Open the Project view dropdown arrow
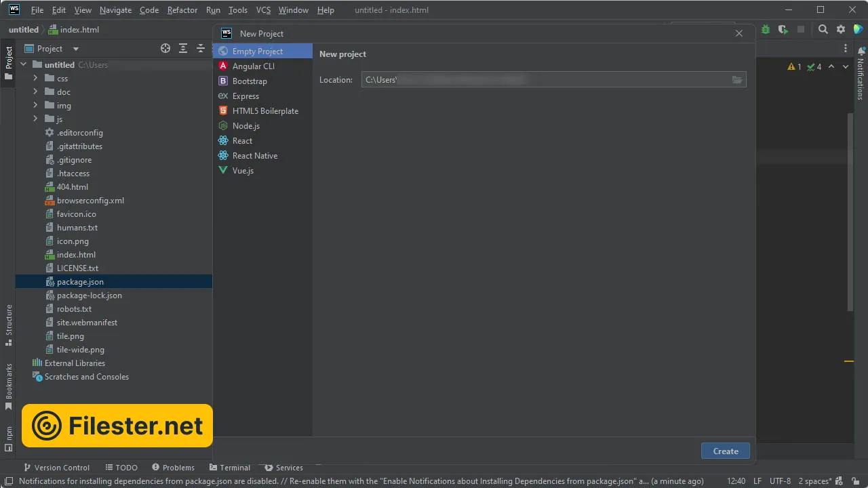This screenshot has height=488, width=868. point(76,49)
